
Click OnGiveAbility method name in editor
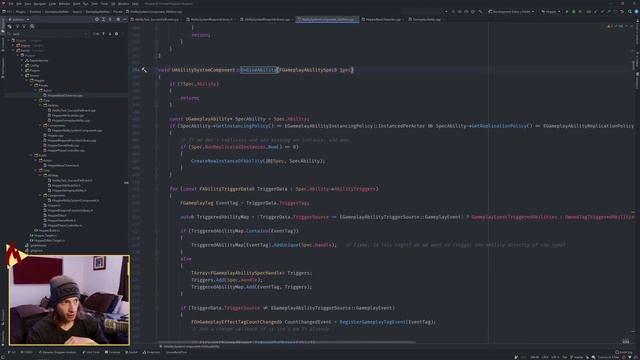point(258,70)
